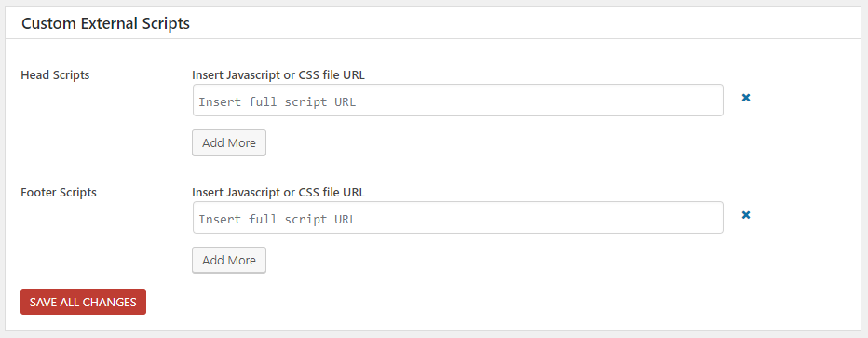Remove the Footer Scripts URL row

click(x=746, y=215)
